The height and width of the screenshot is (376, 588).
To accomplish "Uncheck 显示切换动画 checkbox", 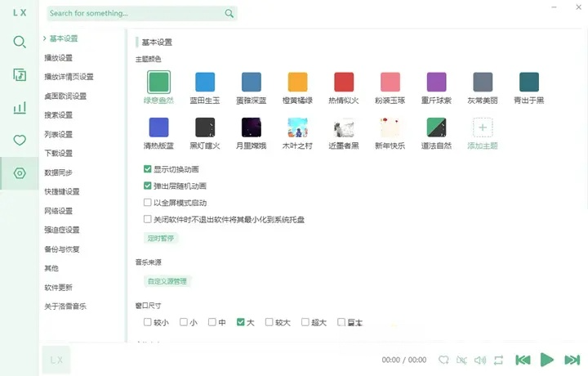I will (147, 169).
